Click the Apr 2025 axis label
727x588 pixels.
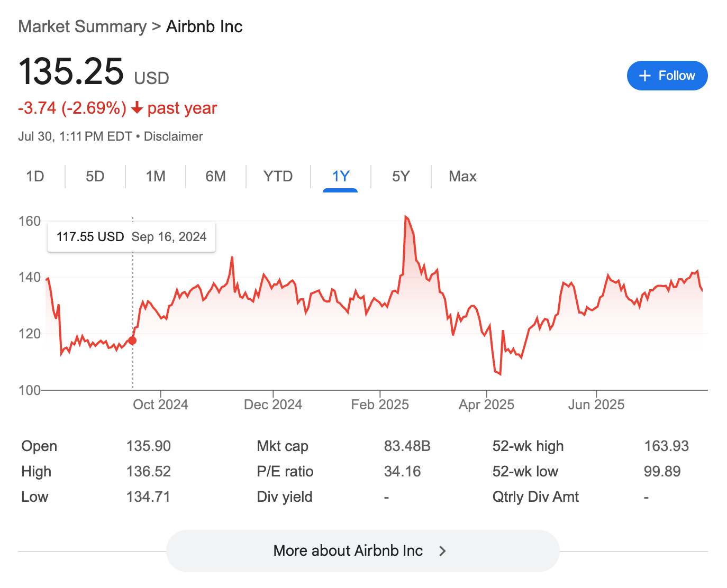point(486,405)
